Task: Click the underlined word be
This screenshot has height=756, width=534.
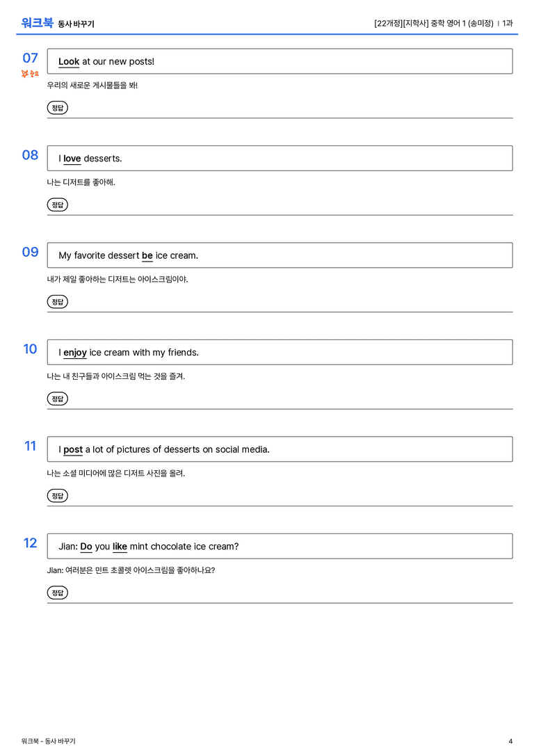Action: pyautogui.click(x=147, y=255)
